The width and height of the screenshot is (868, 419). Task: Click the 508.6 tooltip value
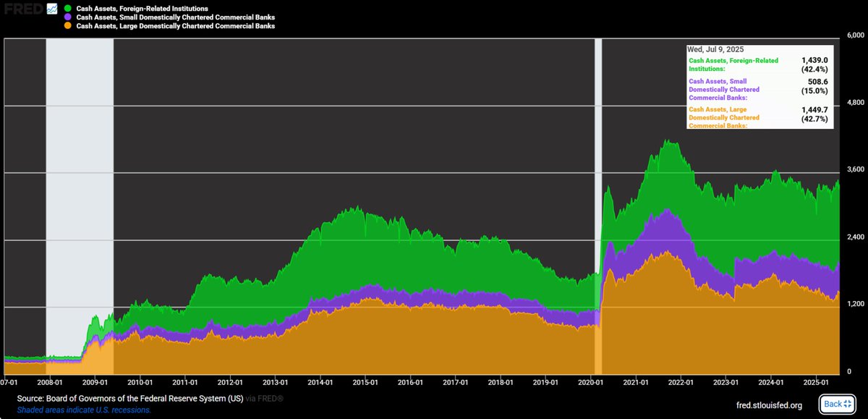click(x=818, y=82)
